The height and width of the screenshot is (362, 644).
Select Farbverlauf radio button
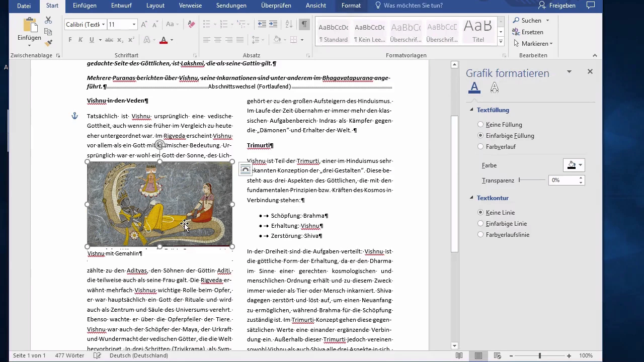point(480,147)
